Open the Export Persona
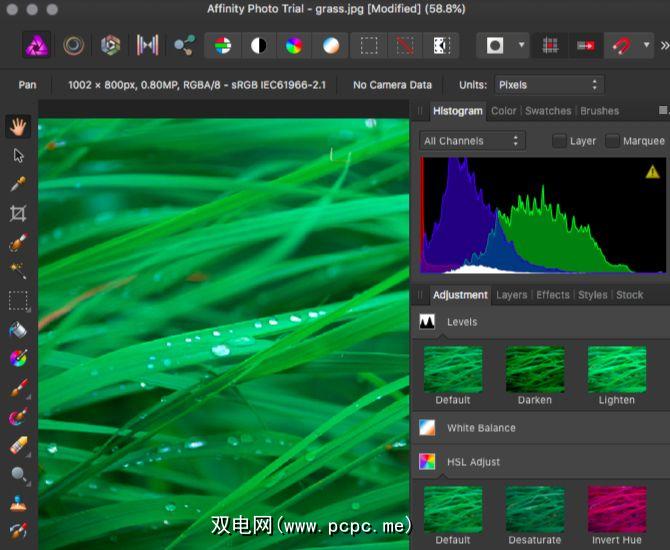This screenshot has width=670, height=550. point(184,45)
